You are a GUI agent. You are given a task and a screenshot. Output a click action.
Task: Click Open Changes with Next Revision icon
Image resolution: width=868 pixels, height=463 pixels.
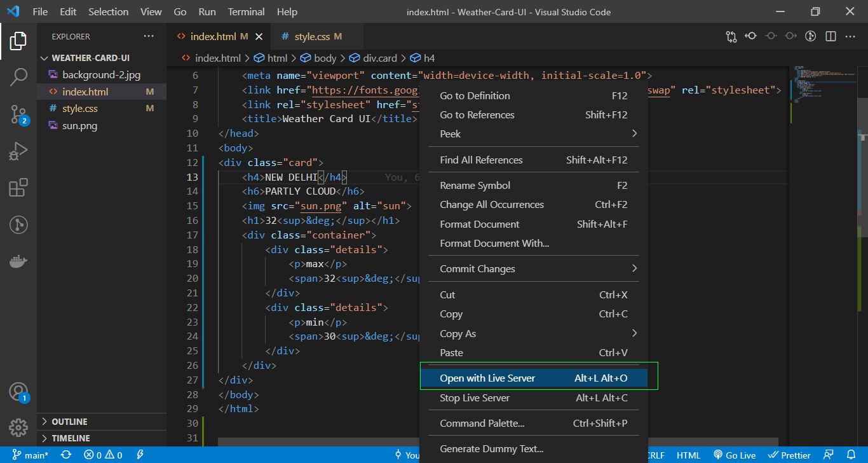(790, 36)
